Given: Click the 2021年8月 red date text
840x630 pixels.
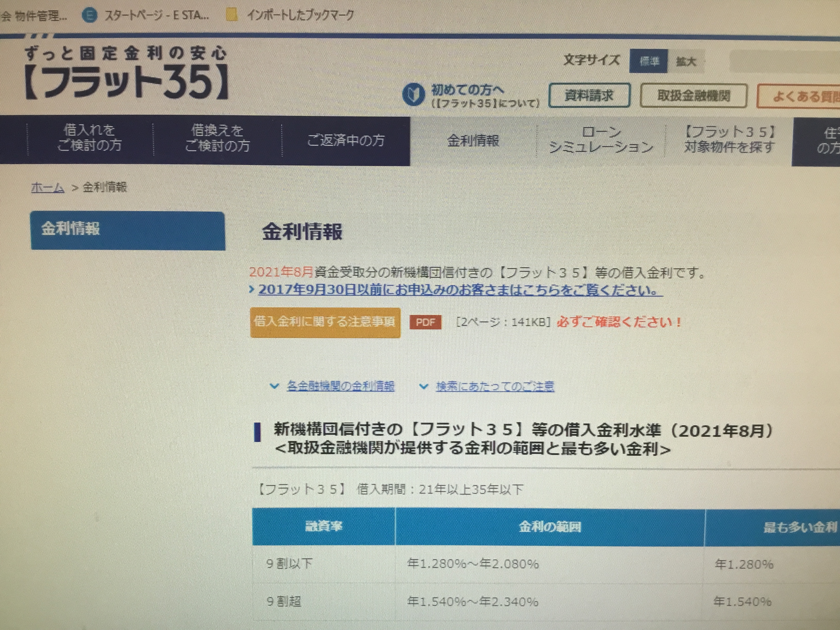Looking at the screenshot, I should pos(281,272).
